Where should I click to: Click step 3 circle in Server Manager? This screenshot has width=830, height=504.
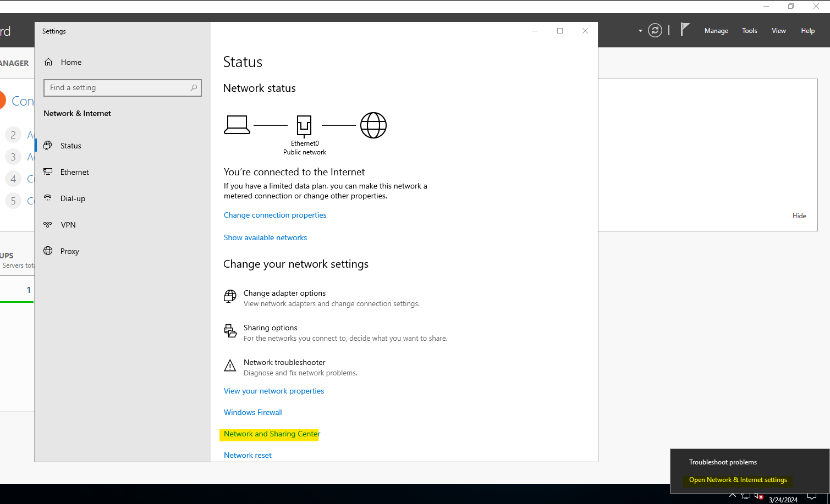coord(13,157)
